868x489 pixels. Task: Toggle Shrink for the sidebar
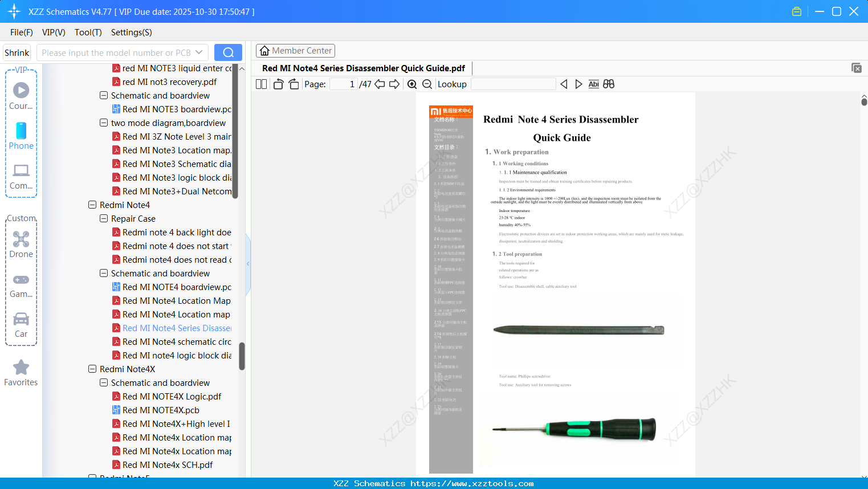pyautogui.click(x=17, y=52)
